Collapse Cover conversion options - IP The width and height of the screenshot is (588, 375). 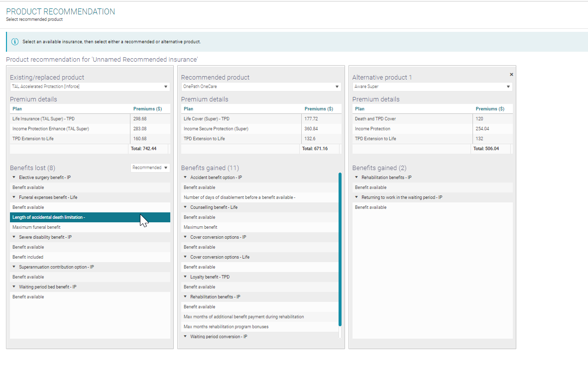coord(185,237)
